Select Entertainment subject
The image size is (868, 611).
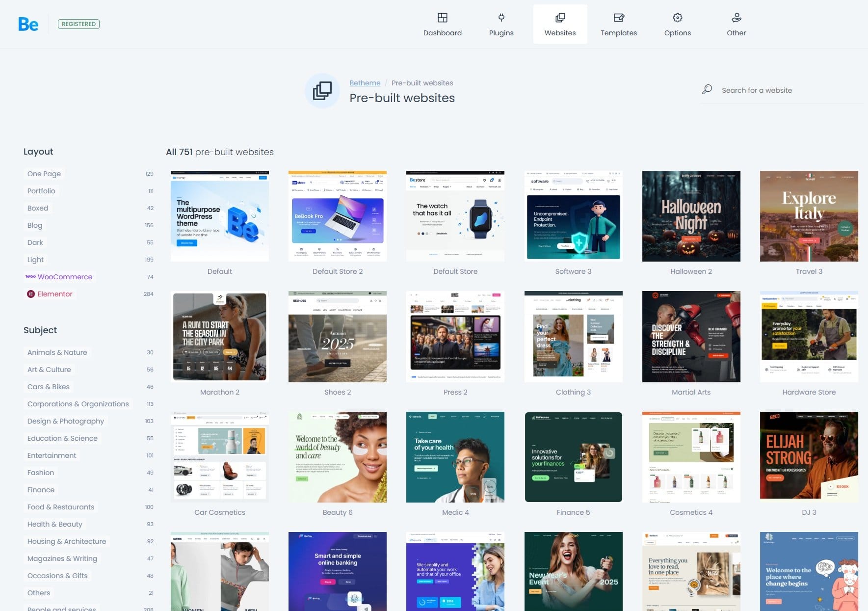52,455
